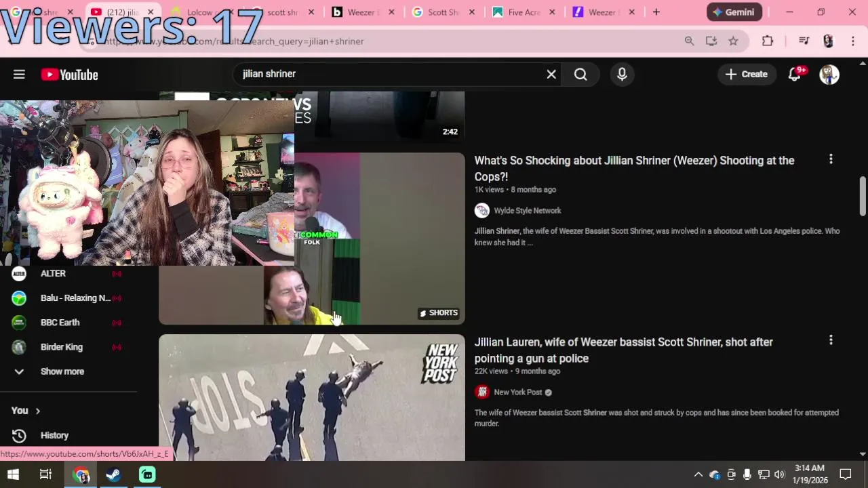Open options for Wylde Style Network video

click(831, 159)
